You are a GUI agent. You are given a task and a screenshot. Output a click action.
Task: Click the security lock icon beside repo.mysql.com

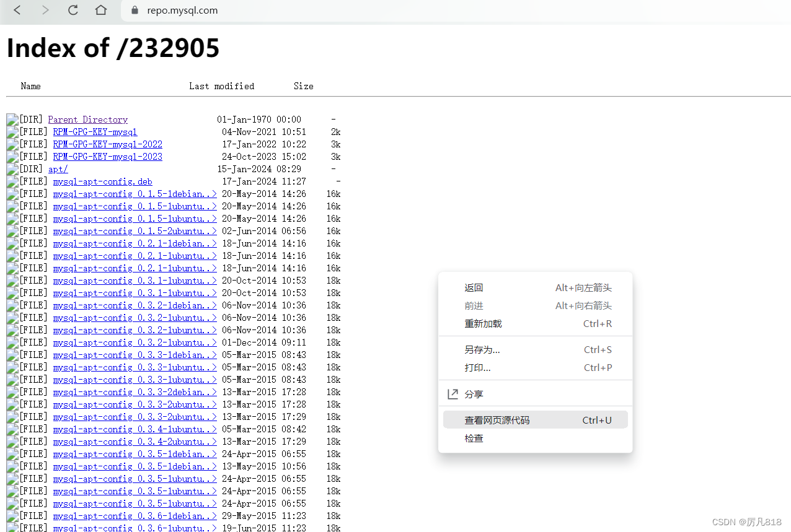(x=133, y=11)
